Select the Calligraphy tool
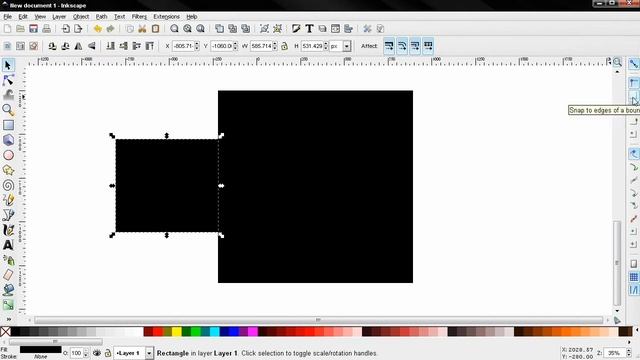 (x=8, y=230)
